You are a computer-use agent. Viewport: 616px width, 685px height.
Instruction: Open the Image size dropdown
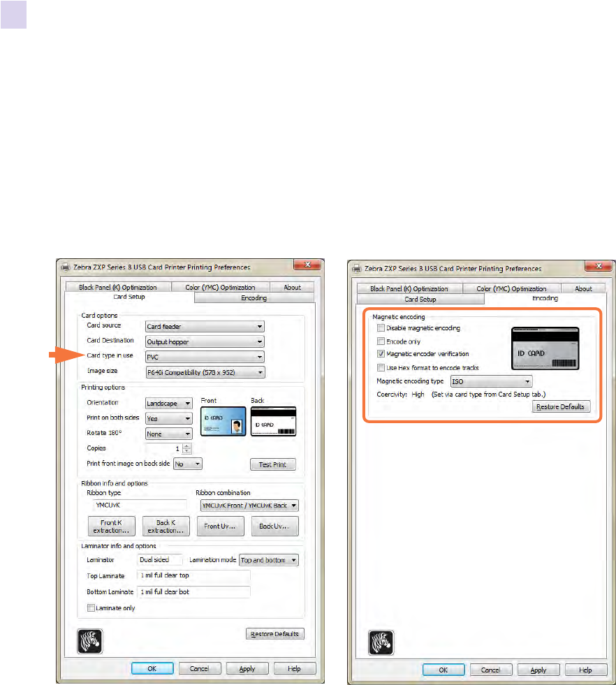[205, 372]
